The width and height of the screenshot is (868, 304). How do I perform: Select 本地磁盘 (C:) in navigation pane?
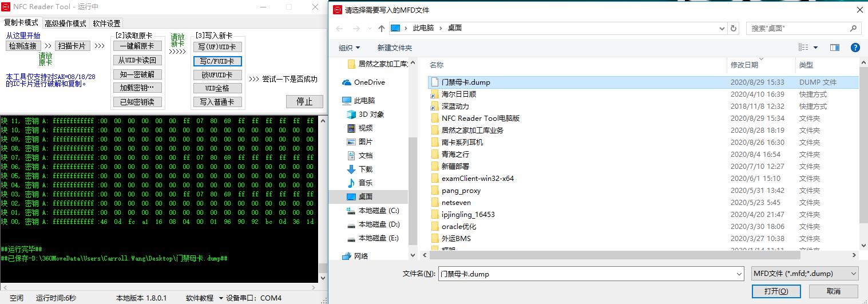(x=379, y=211)
